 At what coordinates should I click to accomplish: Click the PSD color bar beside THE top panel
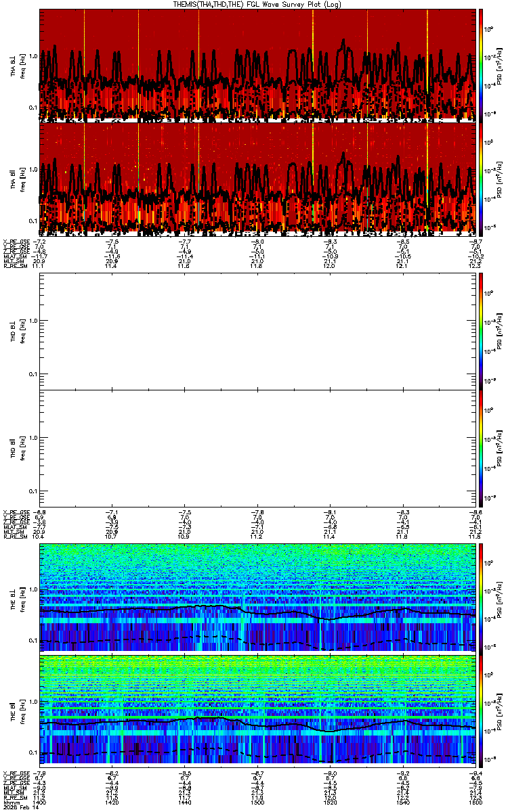pyautogui.click(x=482, y=597)
